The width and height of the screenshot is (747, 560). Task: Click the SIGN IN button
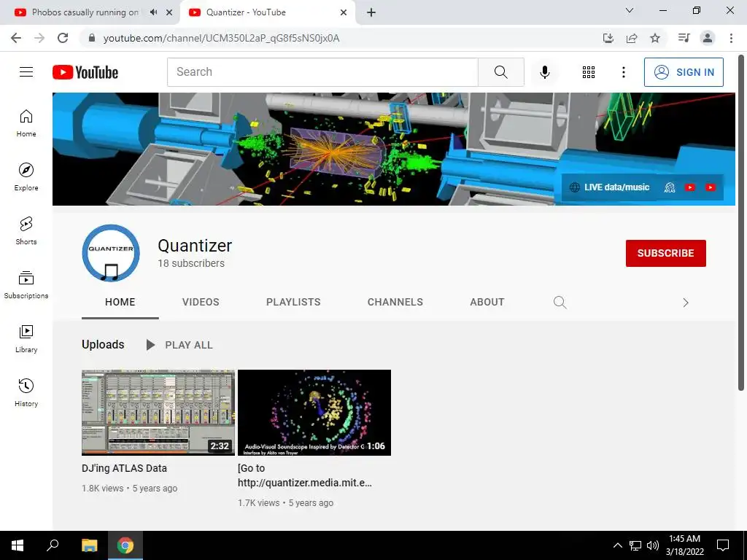point(684,72)
